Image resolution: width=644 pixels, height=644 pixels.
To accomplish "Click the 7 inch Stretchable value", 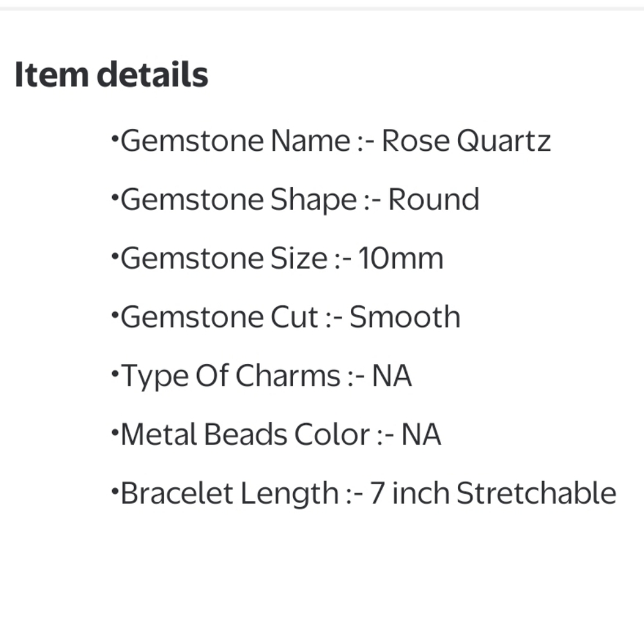I will [493, 493].
